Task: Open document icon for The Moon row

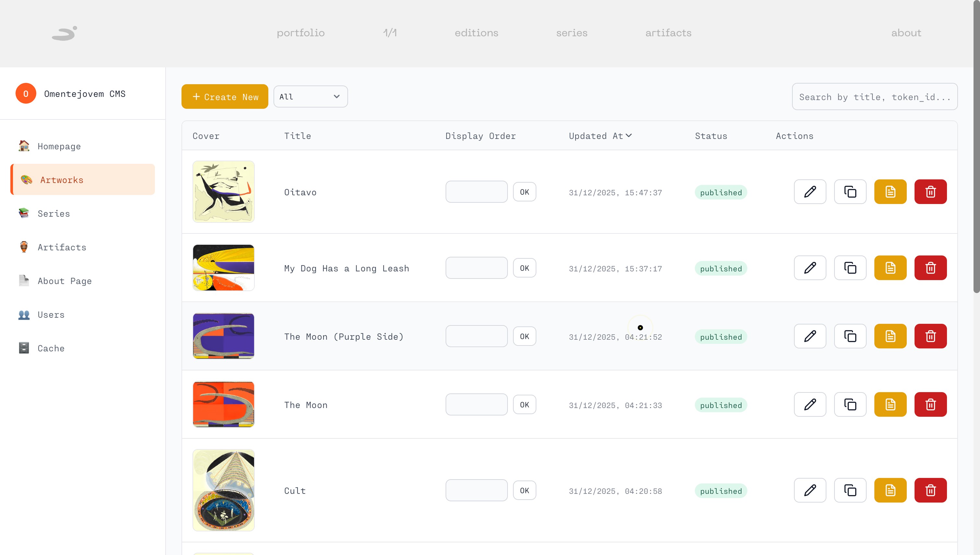Action: (x=890, y=404)
